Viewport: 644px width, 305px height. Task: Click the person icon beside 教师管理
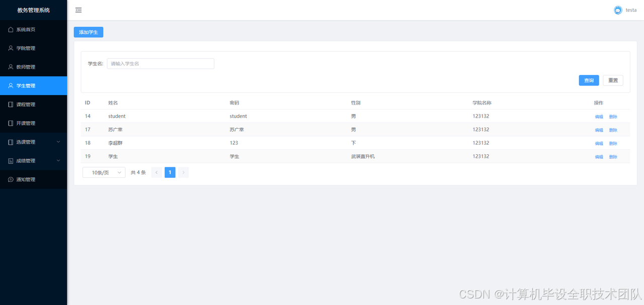click(x=11, y=67)
